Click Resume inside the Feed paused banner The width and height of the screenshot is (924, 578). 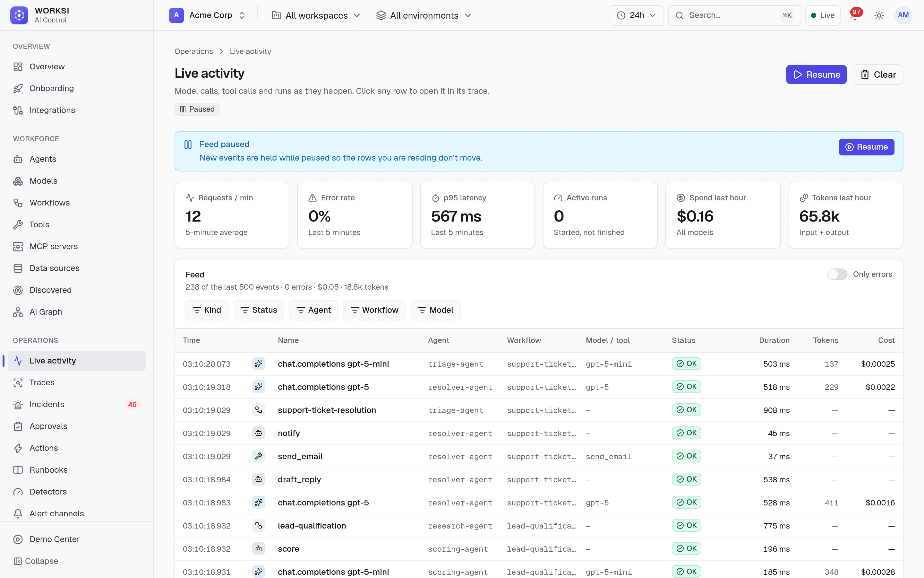point(866,147)
